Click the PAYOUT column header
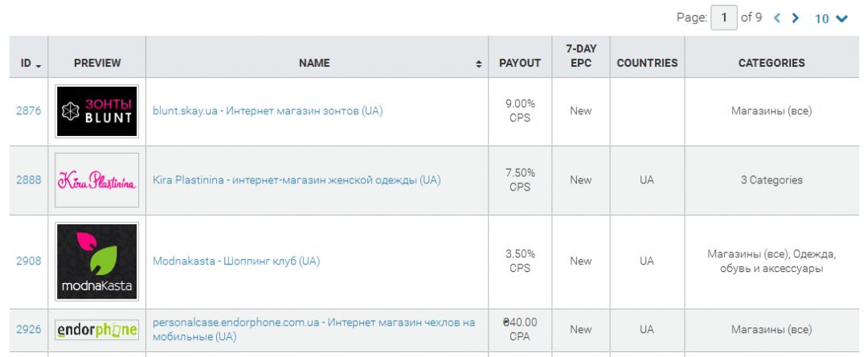 [x=520, y=63]
